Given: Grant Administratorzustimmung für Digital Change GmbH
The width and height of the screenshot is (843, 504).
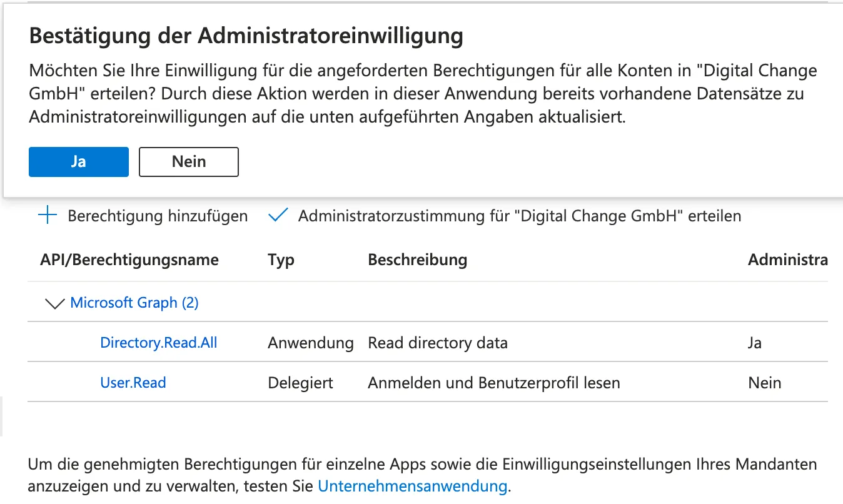Looking at the screenshot, I should click(519, 216).
